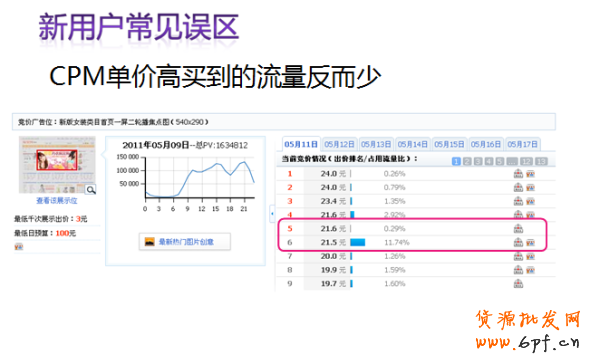Click the ellipsis page button
This screenshot has height=364, width=590.
pos(512,161)
